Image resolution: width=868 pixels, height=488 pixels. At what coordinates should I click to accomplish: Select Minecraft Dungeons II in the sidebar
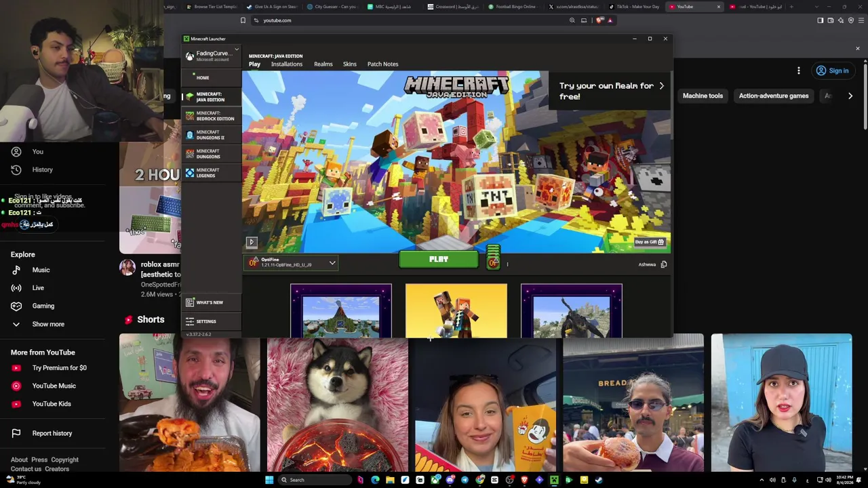[x=211, y=135]
